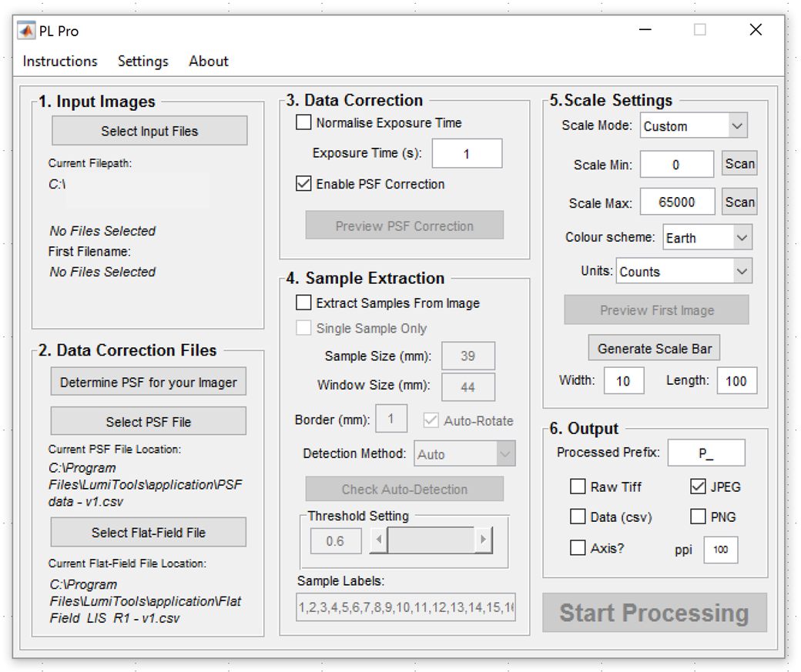Minimize the PL Pro window
Image resolution: width=801 pixels, height=672 pixels.
[645, 29]
